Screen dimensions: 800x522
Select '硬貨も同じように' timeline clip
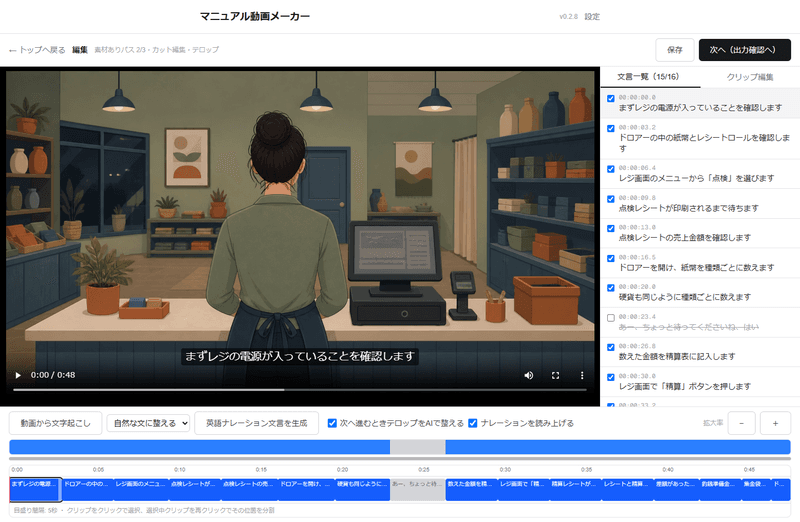click(x=362, y=489)
